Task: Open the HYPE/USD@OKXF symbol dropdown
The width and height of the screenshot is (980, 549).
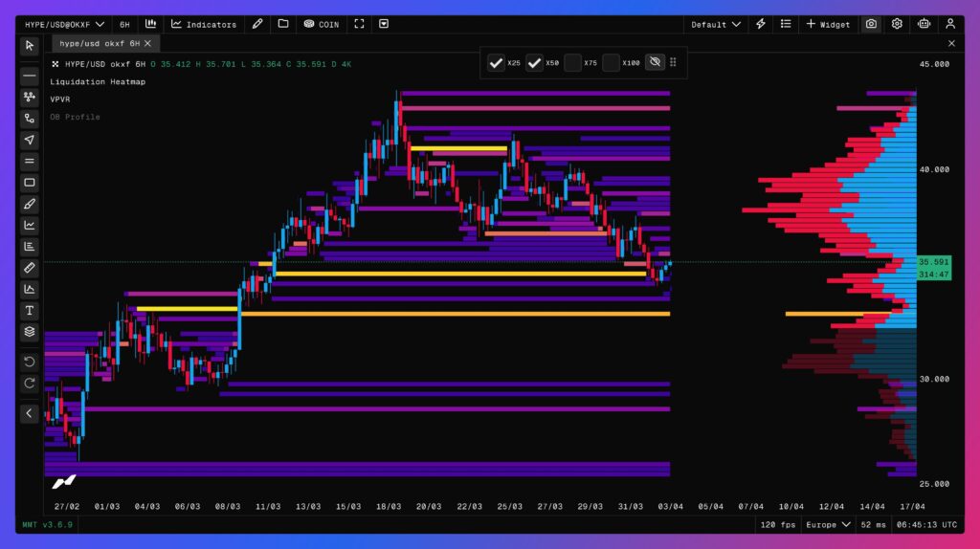Action: pyautogui.click(x=65, y=24)
